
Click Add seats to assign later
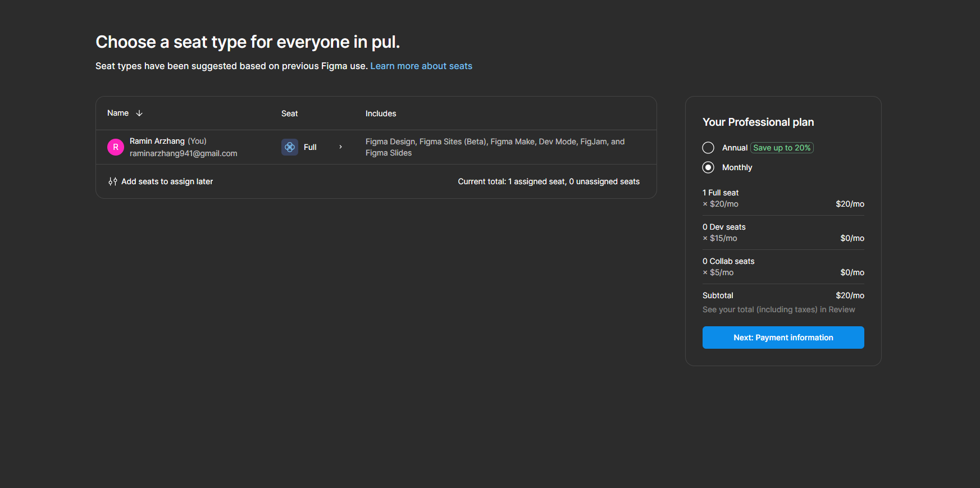pyautogui.click(x=167, y=181)
